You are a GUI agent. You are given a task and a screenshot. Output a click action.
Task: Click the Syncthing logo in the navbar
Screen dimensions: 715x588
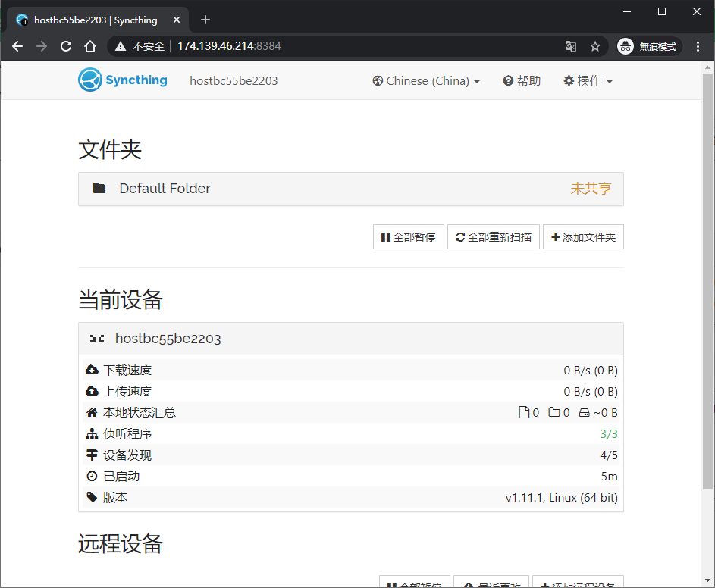pyautogui.click(x=123, y=80)
